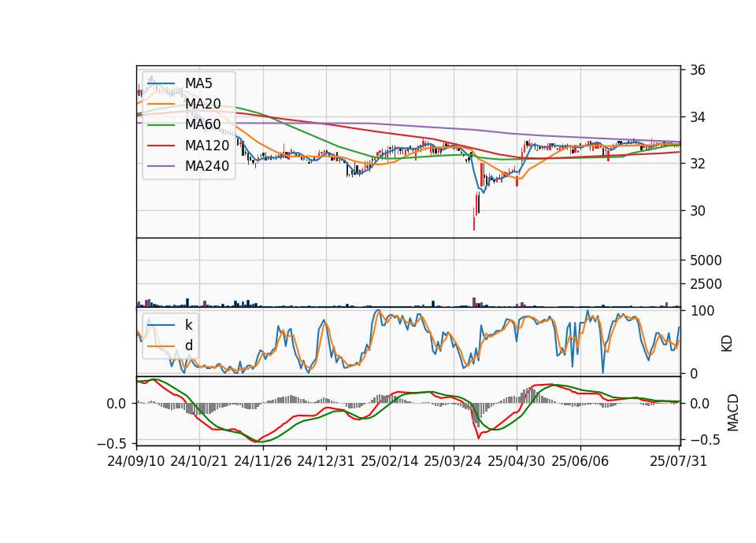756x543 pixels.
Task: Click the volume axis value 5000
Action: (x=706, y=260)
